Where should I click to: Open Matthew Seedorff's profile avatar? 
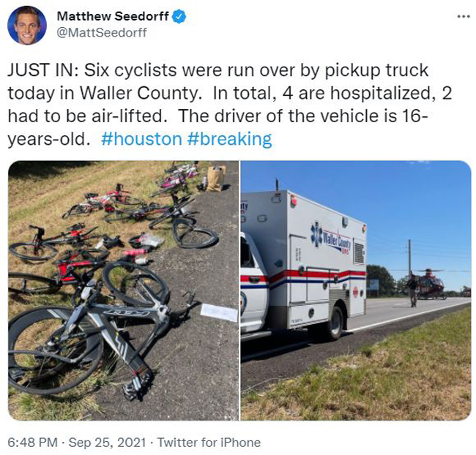tap(27, 25)
